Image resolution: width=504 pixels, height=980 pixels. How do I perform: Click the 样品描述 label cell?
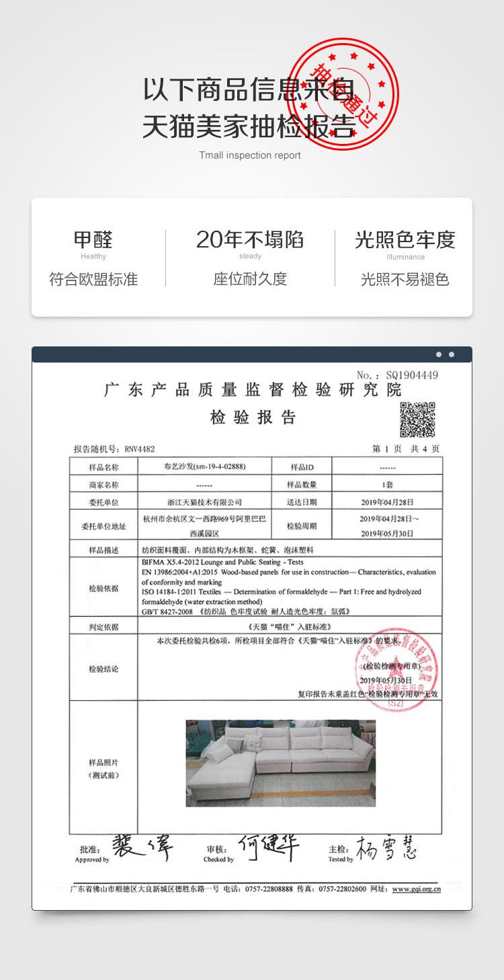103,550
